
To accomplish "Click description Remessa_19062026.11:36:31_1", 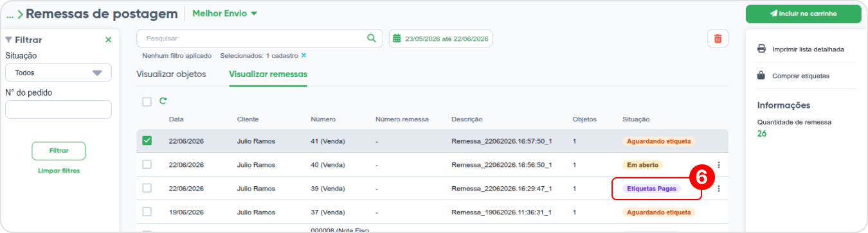I will pyautogui.click(x=502, y=212).
